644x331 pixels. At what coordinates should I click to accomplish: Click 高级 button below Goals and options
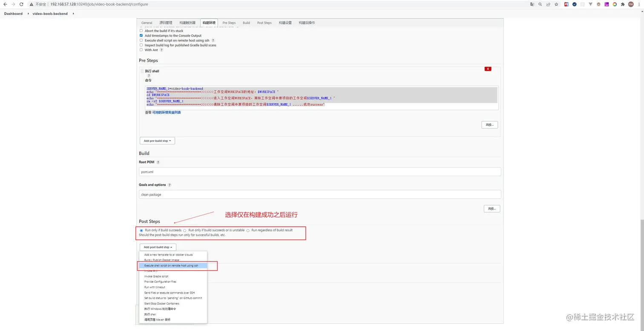(492, 209)
